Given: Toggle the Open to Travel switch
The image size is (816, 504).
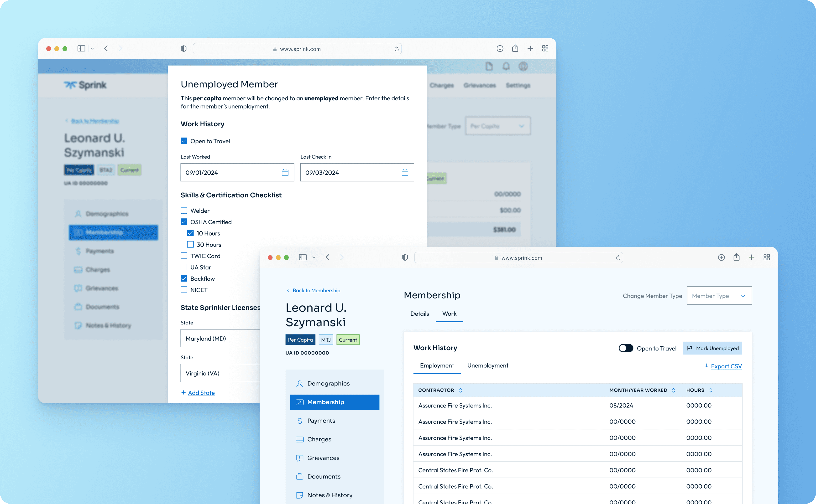Looking at the screenshot, I should 626,348.
